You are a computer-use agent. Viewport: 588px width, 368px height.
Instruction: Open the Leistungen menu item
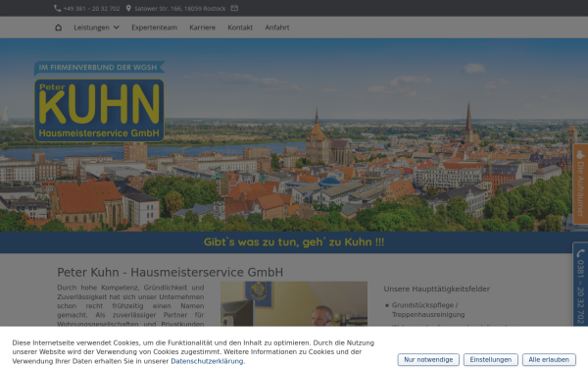tap(91, 27)
